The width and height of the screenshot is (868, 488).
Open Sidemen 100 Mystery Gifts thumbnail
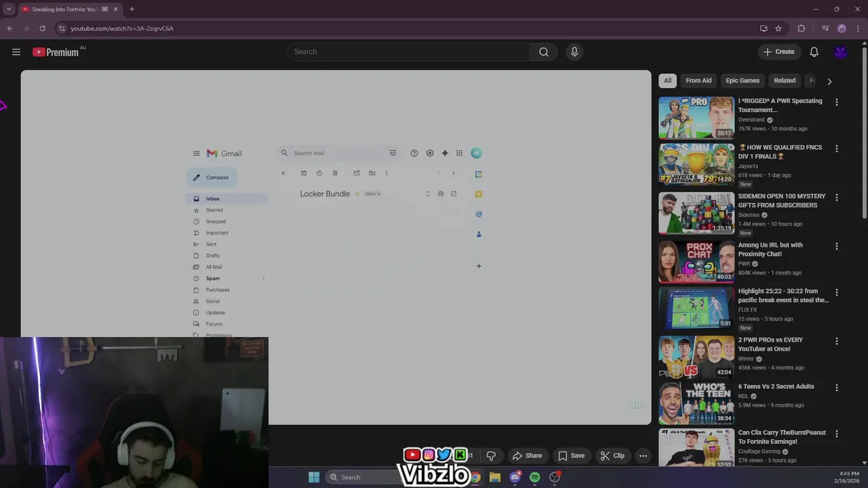tap(696, 213)
